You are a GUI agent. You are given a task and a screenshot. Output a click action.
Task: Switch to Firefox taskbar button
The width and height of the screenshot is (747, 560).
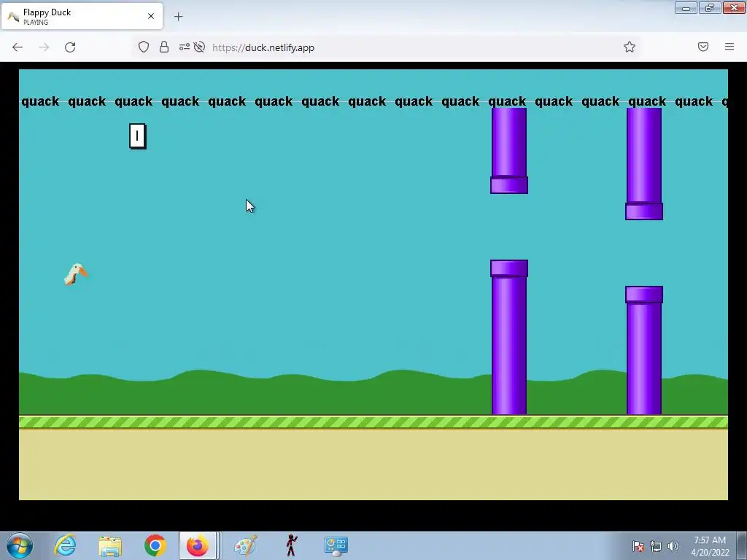(x=198, y=545)
